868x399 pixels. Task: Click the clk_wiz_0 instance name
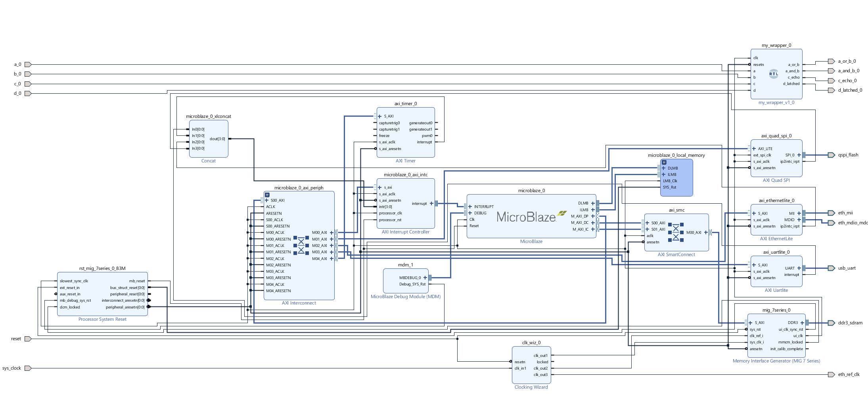(x=531, y=343)
